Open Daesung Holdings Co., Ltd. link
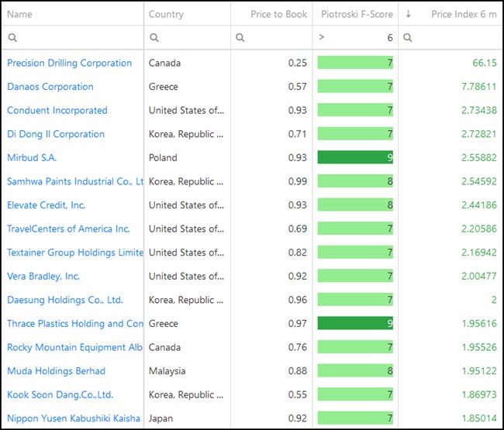The width and height of the screenshot is (504, 430). (65, 300)
